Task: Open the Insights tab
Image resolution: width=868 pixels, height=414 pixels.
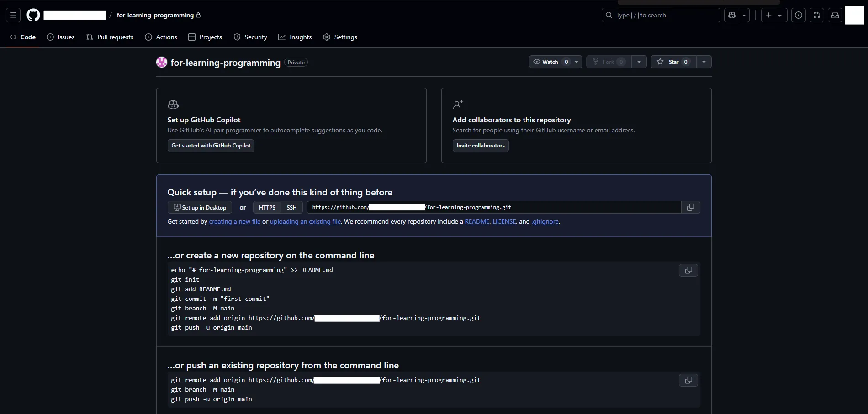Action: pyautogui.click(x=295, y=37)
